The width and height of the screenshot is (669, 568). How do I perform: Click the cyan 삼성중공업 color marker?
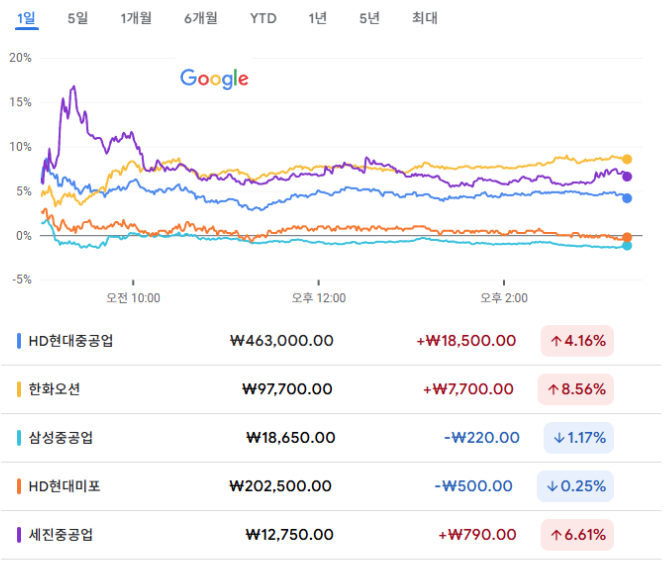tap(19, 438)
